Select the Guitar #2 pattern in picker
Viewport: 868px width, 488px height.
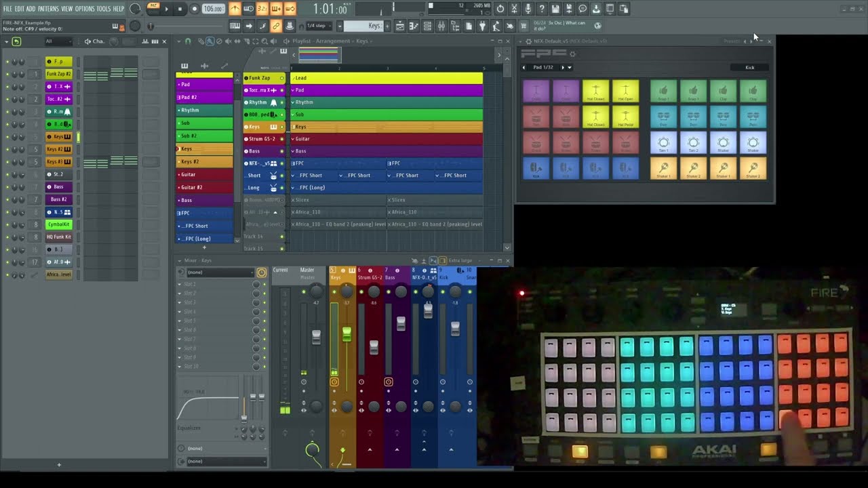205,187
